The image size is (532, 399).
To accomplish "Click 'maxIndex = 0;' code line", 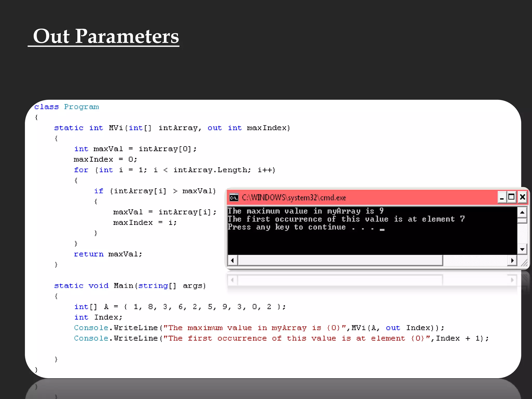I will pyautogui.click(x=105, y=159).
